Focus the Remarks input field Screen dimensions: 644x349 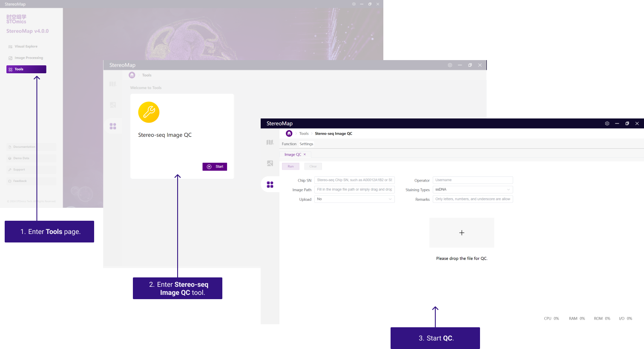coord(473,199)
